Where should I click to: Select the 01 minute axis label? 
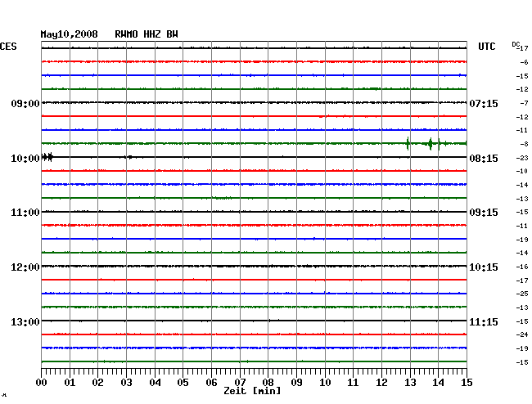[x=70, y=383]
